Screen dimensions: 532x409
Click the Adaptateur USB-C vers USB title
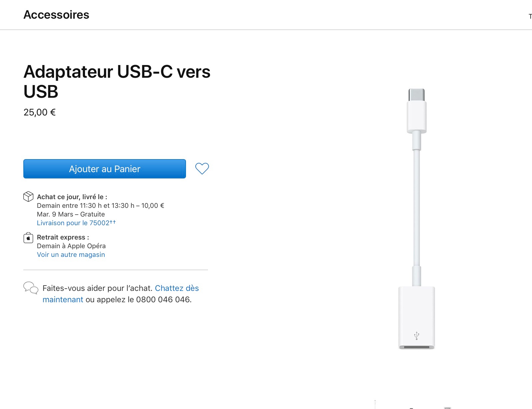coord(117,81)
